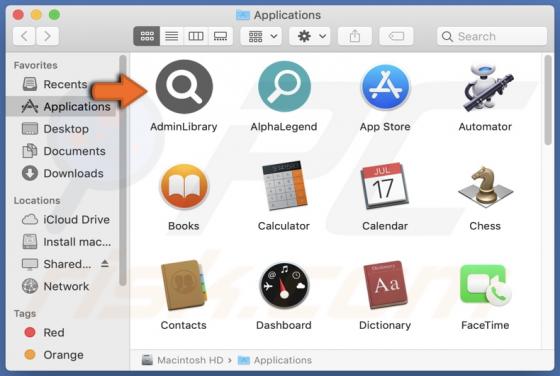Click the Share toolbar button

pos(355,36)
